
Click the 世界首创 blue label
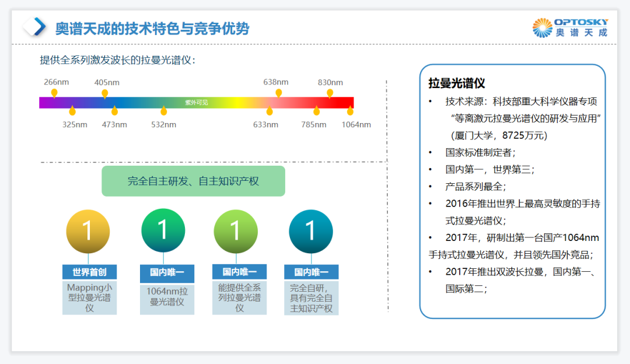point(90,272)
